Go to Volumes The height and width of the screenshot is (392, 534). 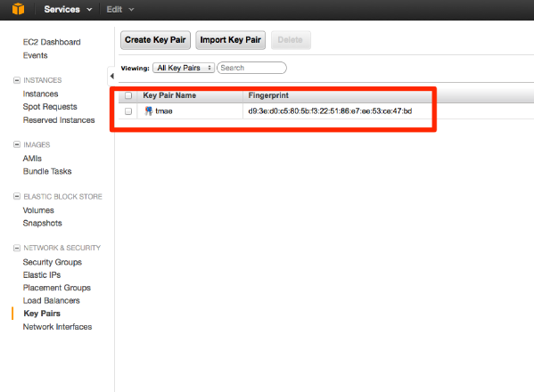[38, 210]
